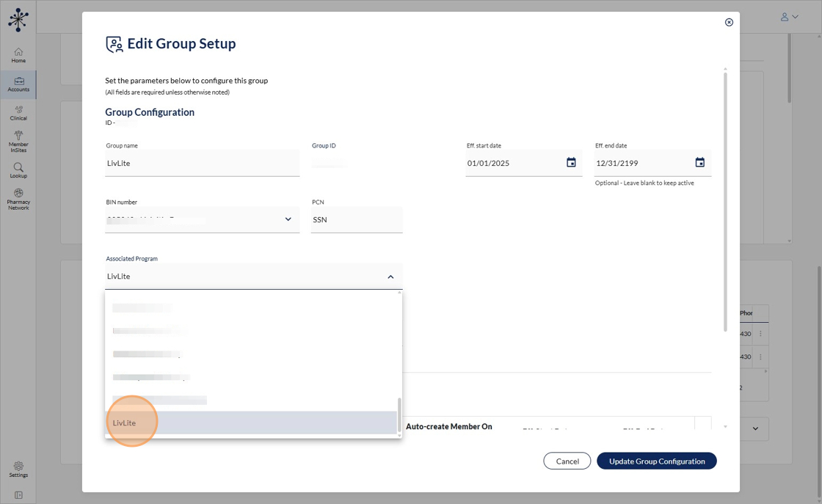The image size is (822, 504).
Task: Expand the BIN number dropdown
Action: click(288, 219)
